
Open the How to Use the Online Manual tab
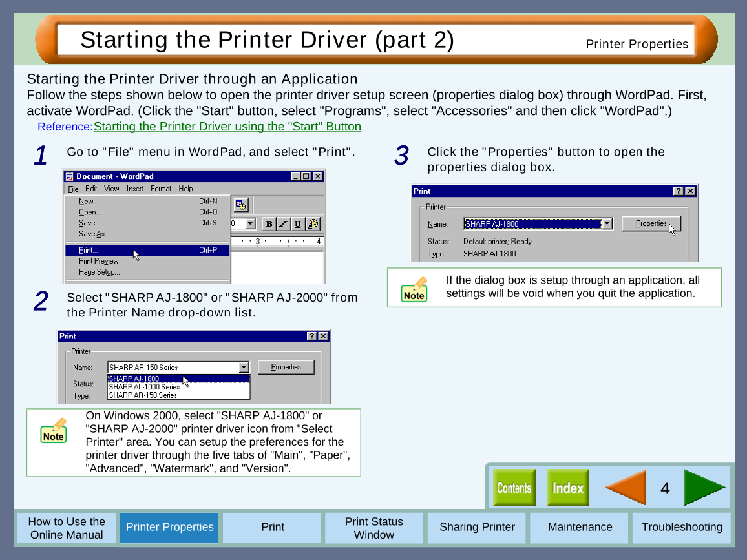coord(67,528)
